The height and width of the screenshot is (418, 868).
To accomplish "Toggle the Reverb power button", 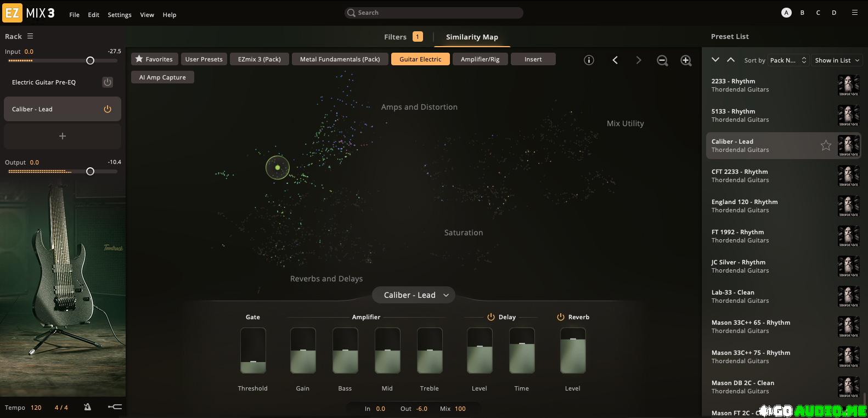I will (561, 317).
